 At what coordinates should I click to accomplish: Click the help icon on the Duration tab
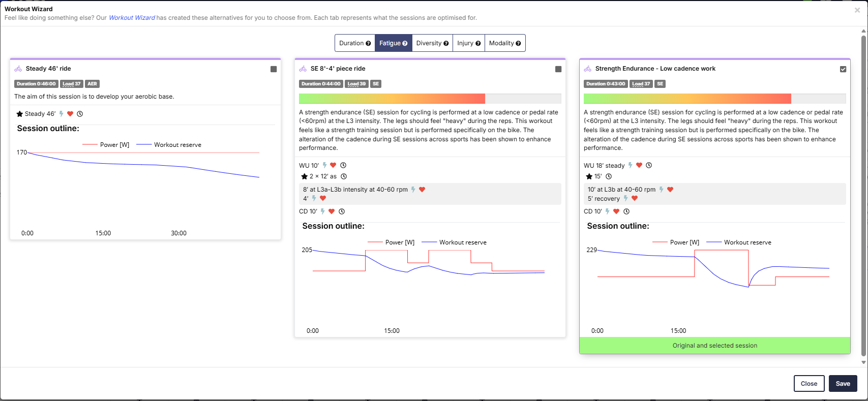point(368,44)
